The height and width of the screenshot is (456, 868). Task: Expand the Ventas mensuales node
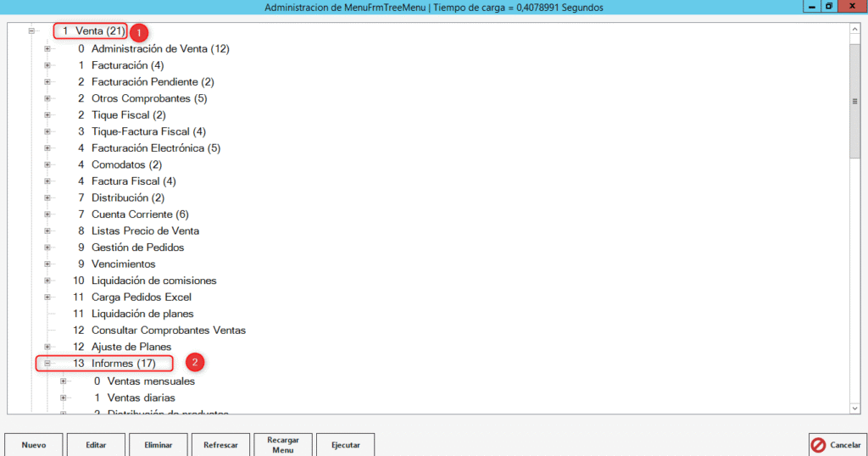click(64, 381)
